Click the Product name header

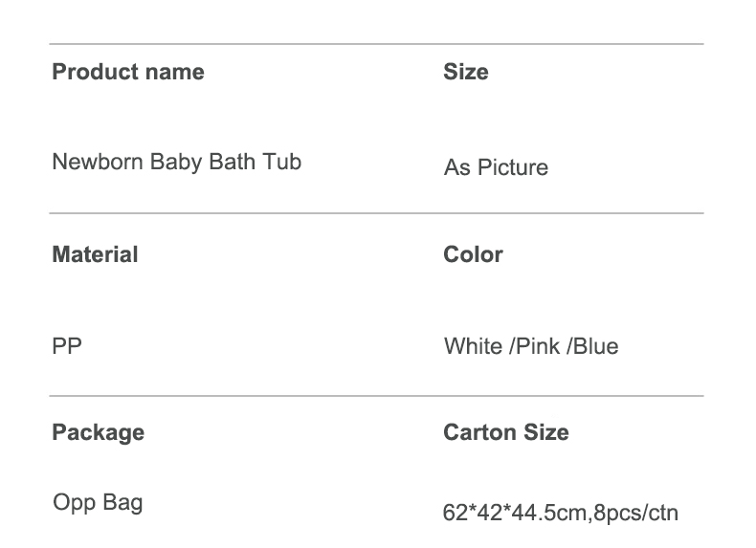tap(128, 73)
